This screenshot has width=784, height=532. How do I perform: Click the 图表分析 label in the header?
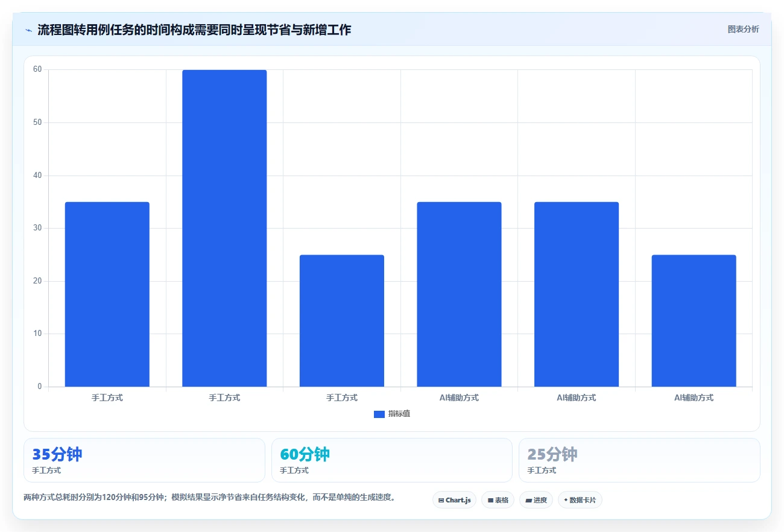(743, 29)
